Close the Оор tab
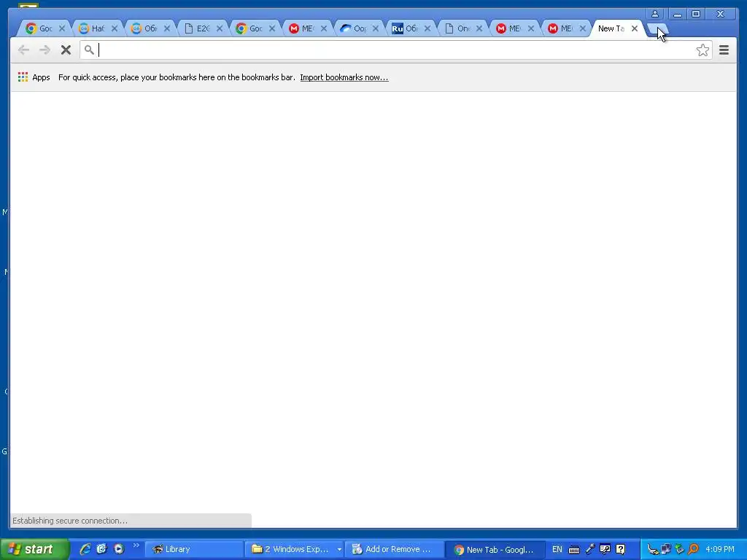747x560 pixels. [x=376, y=28]
